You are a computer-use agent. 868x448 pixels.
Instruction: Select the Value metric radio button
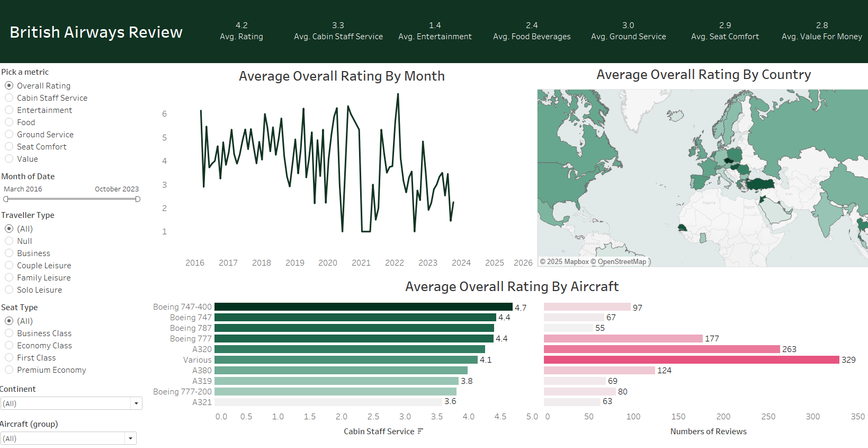point(9,159)
